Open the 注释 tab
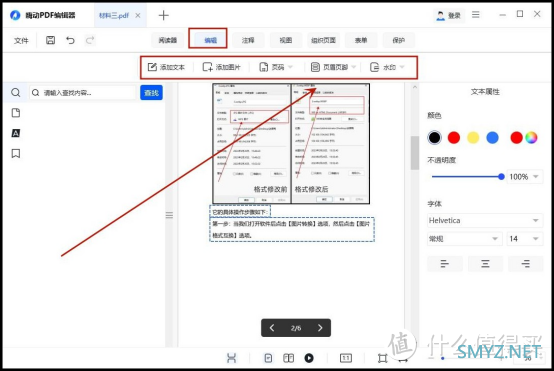554x371 pixels. pos(248,40)
